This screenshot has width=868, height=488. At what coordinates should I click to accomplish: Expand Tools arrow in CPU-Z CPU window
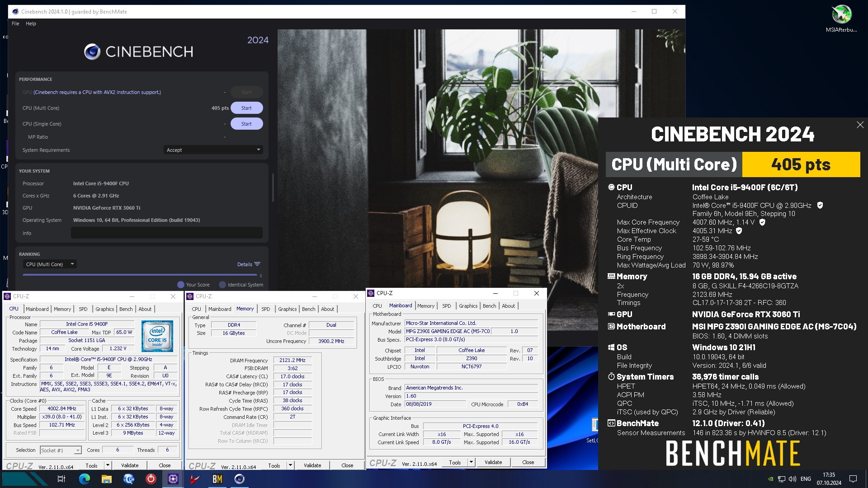(x=108, y=465)
